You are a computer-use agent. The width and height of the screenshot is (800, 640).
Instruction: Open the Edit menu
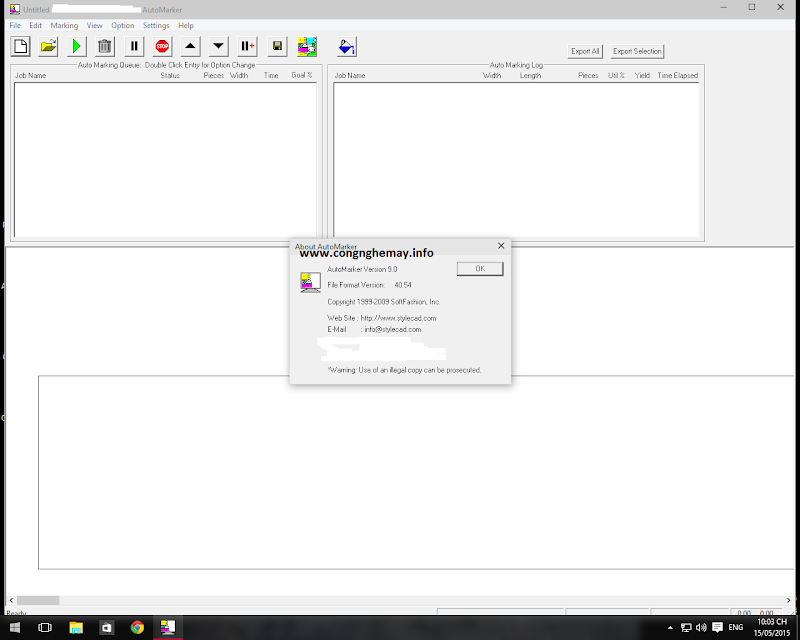tap(36, 26)
